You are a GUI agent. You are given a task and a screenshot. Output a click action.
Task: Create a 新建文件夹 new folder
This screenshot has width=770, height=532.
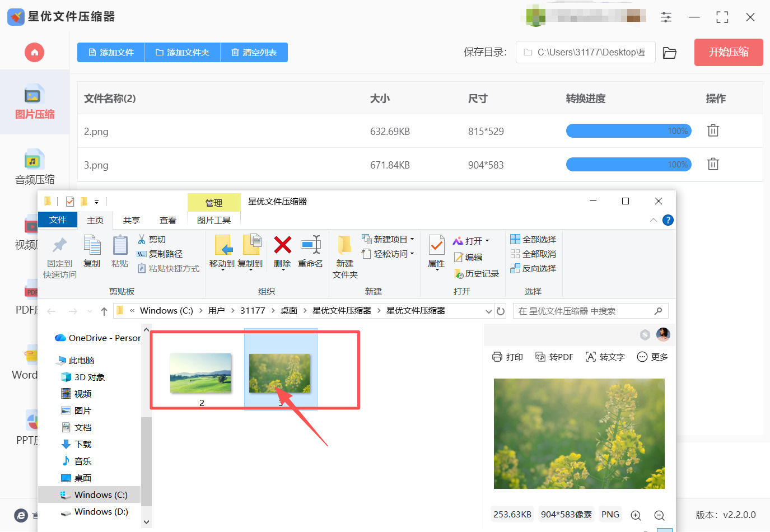345,257
